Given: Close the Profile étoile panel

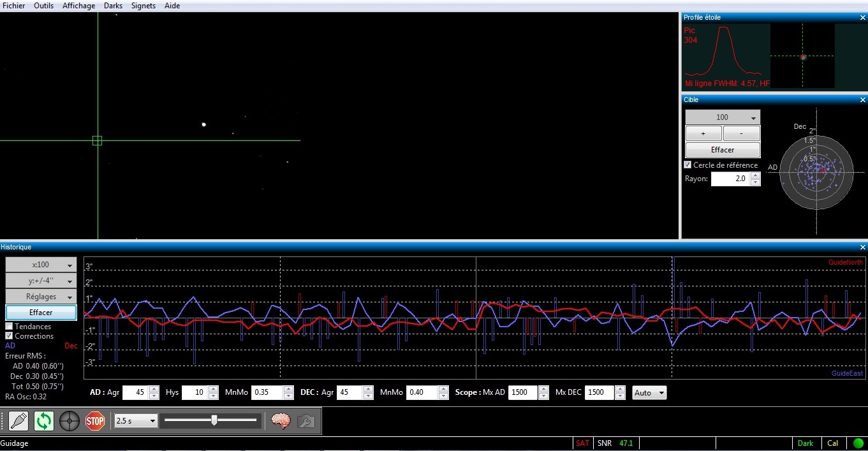Looking at the screenshot, I should (x=863, y=17).
